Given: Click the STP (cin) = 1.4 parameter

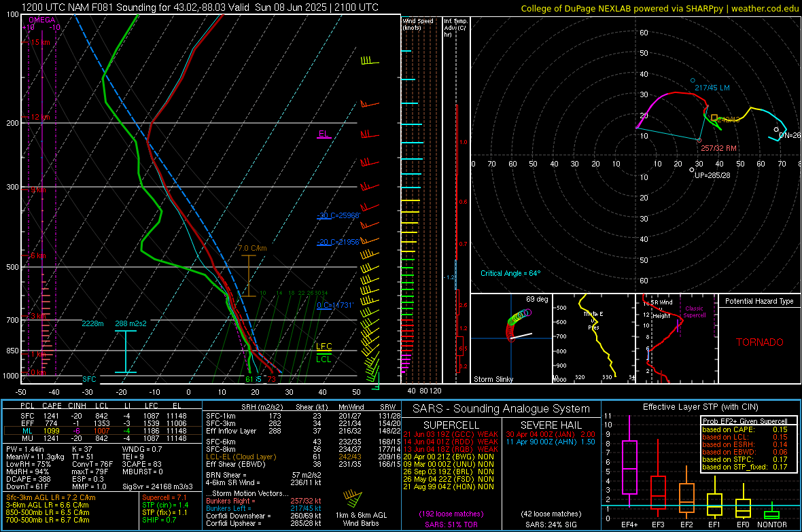Looking at the screenshot, I should pyautogui.click(x=165, y=506).
